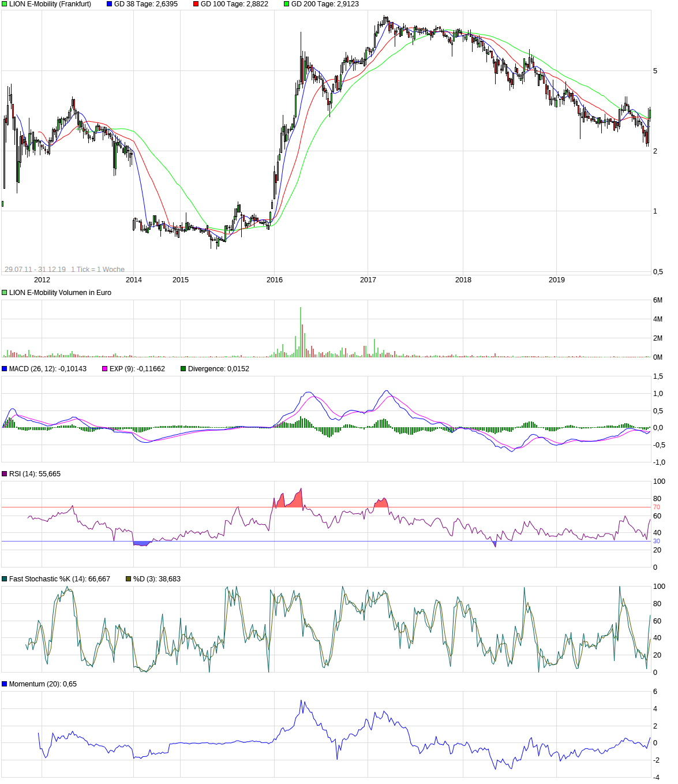
Task: Click 'RSI (14): 55,665' label
Action: pyautogui.click(x=35, y=474)
